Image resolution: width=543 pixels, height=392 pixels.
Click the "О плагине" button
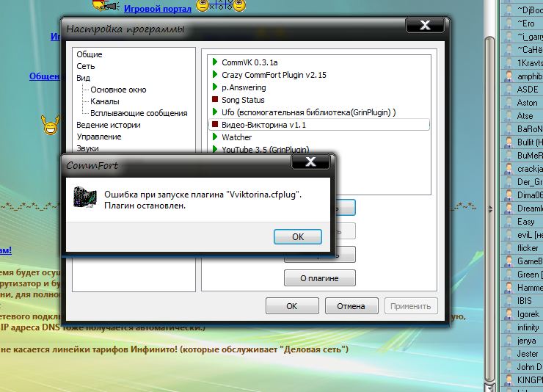pos(319,277)
